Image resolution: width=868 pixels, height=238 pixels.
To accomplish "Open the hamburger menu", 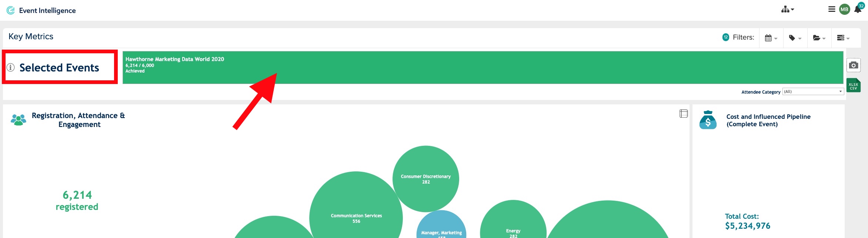I will 832,9.
